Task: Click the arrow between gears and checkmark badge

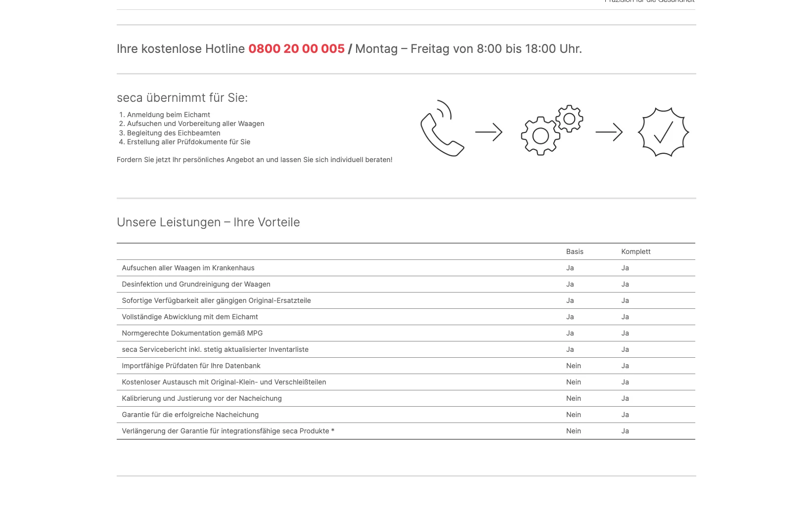Action: point(609,132)
